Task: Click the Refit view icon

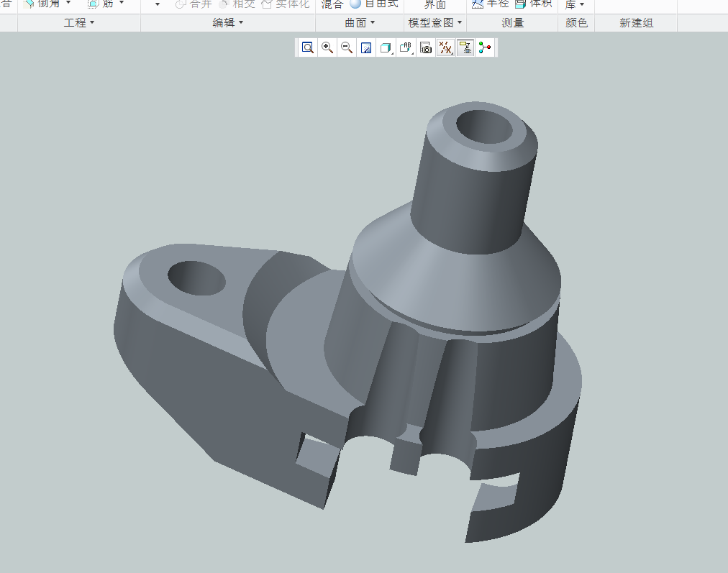Action: click(x=308, y=48)
